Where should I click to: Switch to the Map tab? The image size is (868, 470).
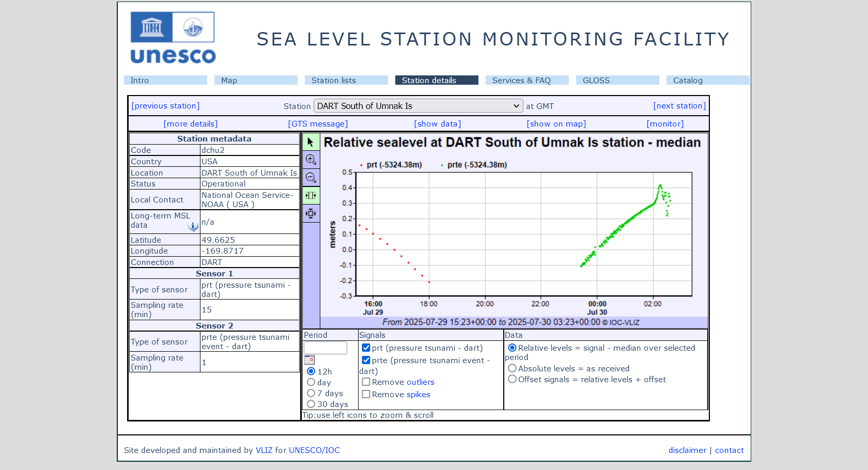point(256,80)
